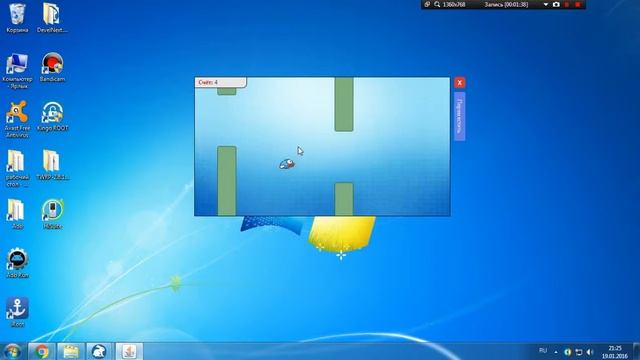The image size is (640, 360).
Task: Close the game with the red X button
Action: [x=460, y=82]
